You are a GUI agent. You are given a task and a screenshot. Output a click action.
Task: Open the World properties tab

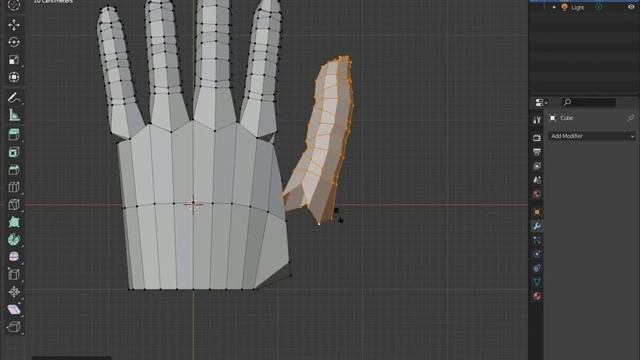(x=537, y=194)
